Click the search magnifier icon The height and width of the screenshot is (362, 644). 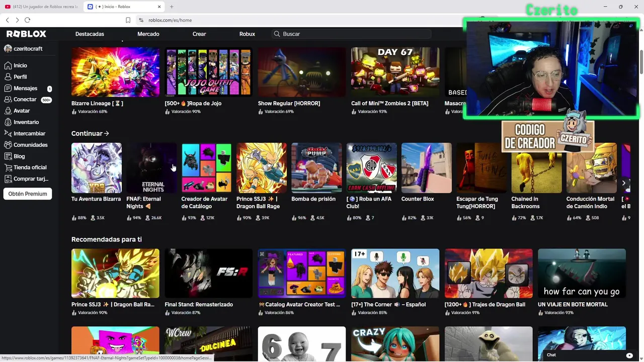277,34
